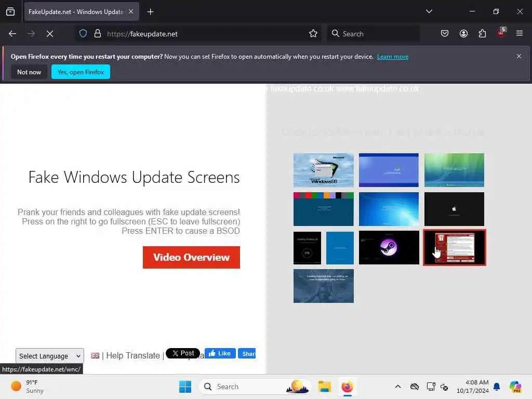Open the uBlock Origin extension icon
Image resolution: width=532 pixels, height=399 pixels.
(501, 33)
